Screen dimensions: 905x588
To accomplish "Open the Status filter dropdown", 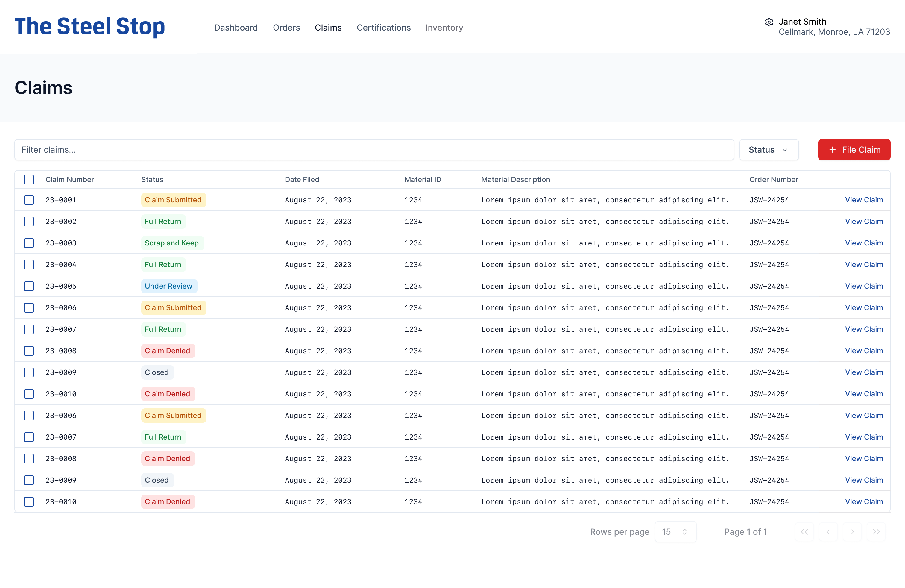I will (x=769, y=149).
